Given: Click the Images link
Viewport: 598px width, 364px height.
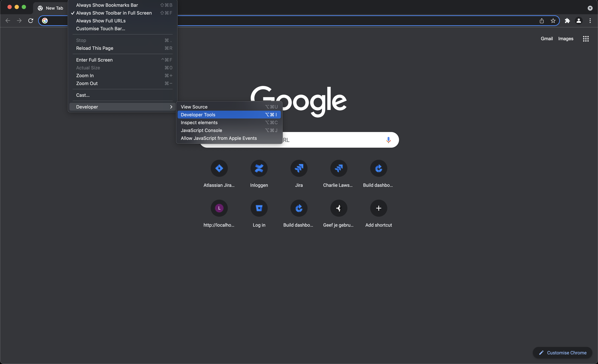Looking at the screenshot, I should point(565,39).
